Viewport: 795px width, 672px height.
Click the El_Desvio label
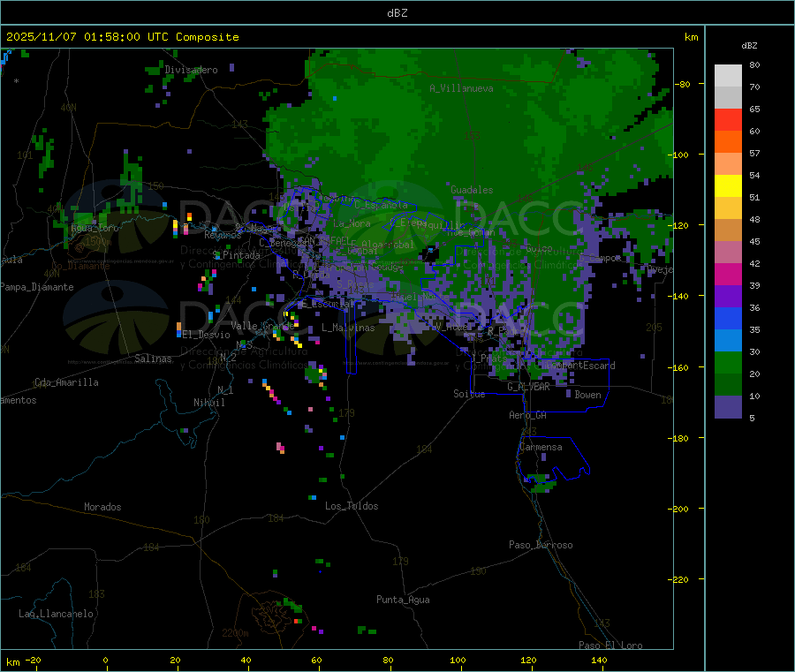coord(206,335)
